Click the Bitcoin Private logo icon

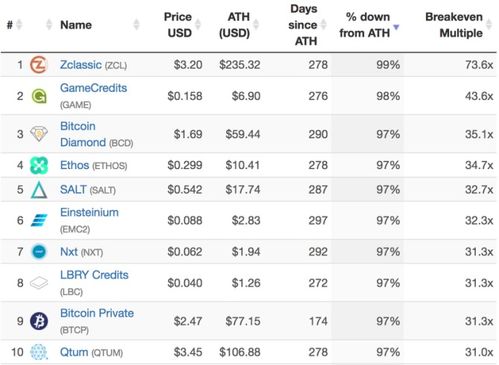coord(39,321)
